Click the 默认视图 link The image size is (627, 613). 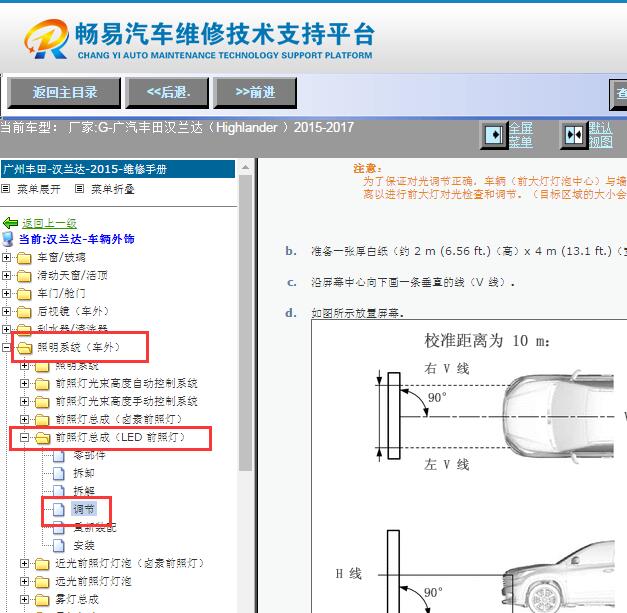(x=601, y=135)
